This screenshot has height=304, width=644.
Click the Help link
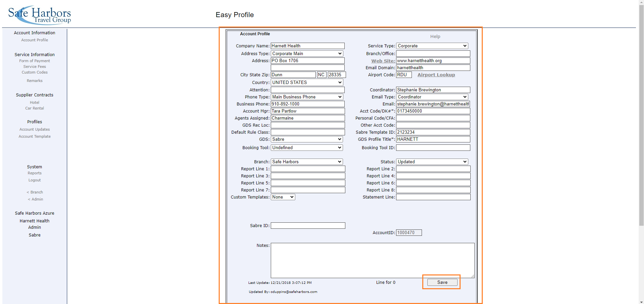tap(435, 37)
